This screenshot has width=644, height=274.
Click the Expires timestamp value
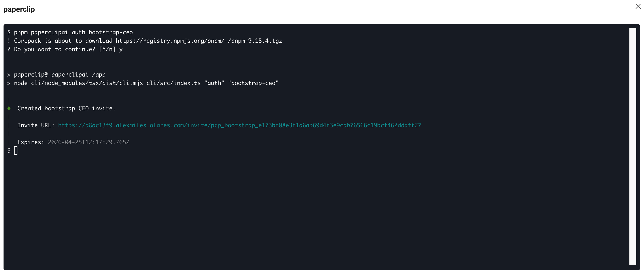(x=88, y=142)
